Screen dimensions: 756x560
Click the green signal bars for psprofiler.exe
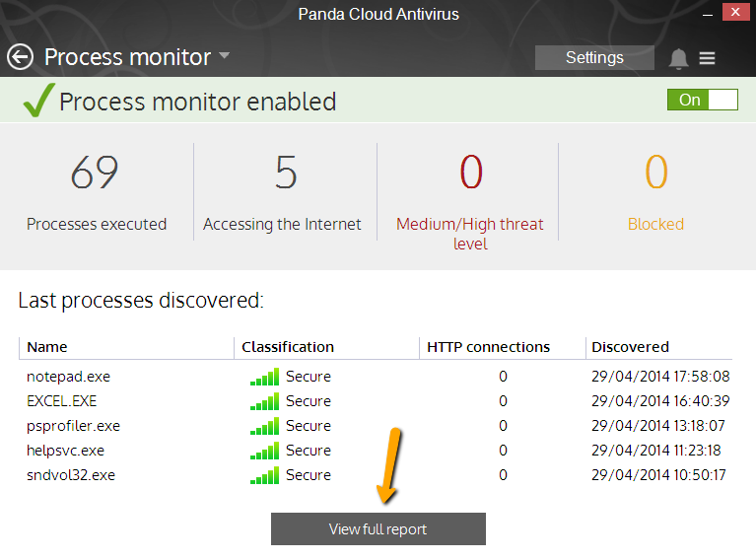tap(264, 426)
